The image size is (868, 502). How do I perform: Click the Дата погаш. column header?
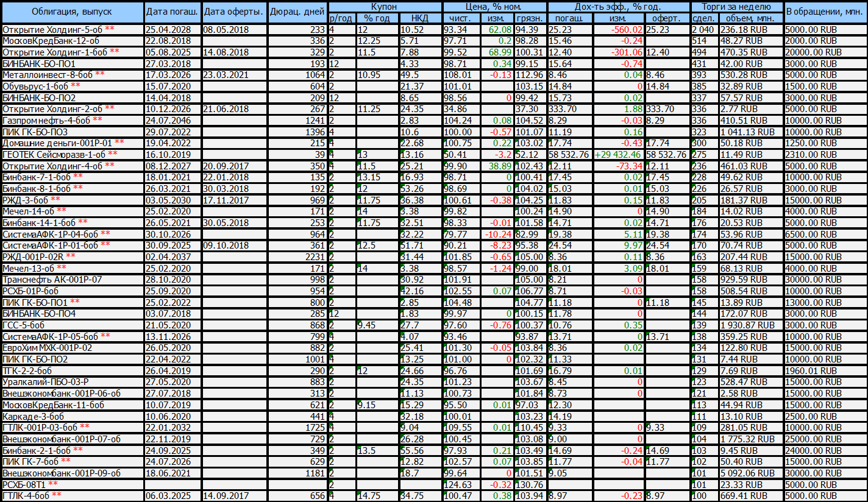pyautogui.click(x=172, y=12)
